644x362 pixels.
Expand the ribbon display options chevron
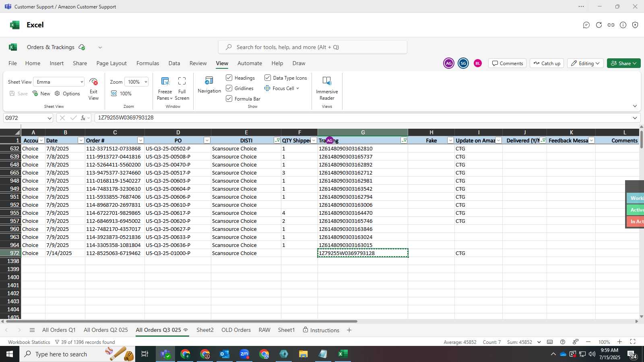click(635, 106)
